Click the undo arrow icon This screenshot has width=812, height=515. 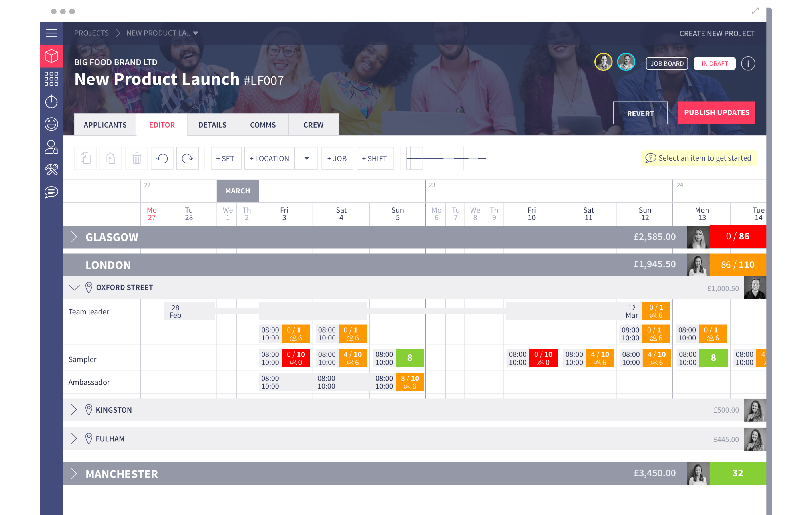pyautogui.click(x=162, y=158)
